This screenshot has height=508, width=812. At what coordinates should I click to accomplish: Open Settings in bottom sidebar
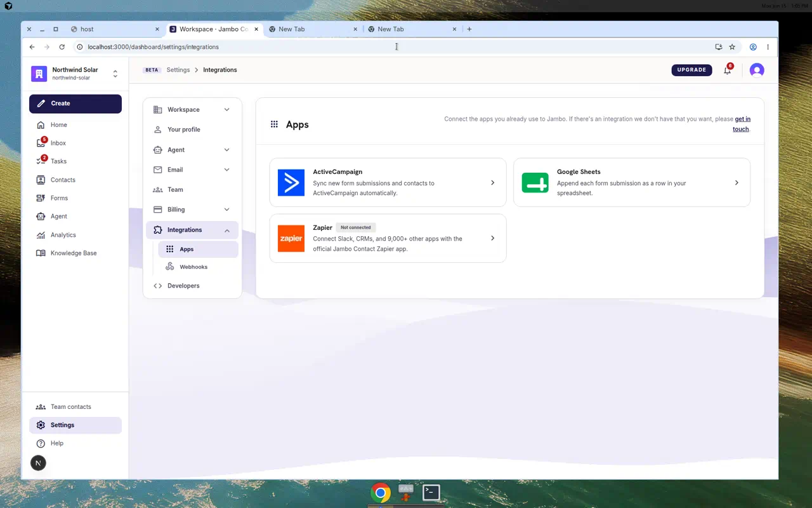(75, 425)
